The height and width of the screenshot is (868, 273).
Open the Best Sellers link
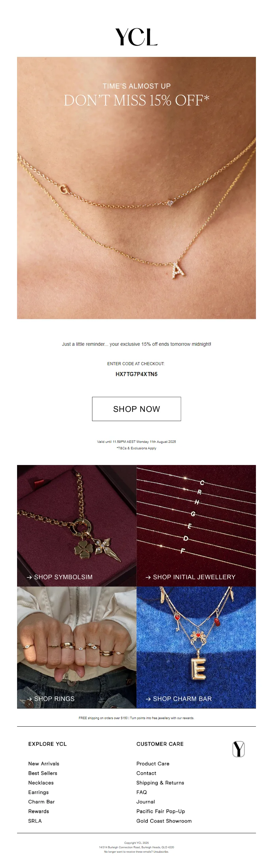coord(43,773)
